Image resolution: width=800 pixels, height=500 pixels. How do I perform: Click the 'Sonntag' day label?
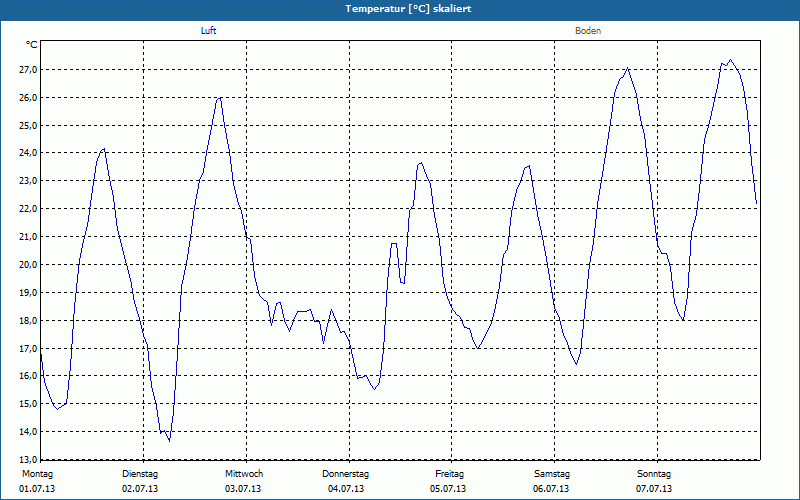tap(654, 474)
